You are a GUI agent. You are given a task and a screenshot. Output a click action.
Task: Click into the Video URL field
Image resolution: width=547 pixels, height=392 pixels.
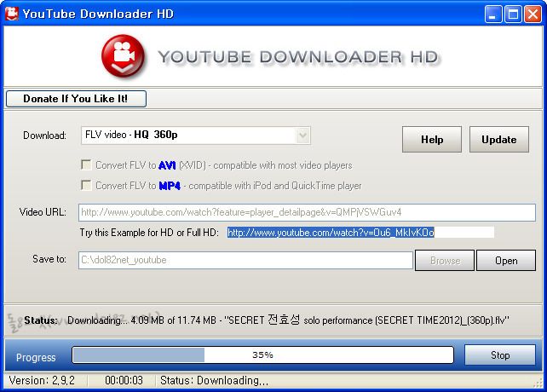(x=307, y=212)
